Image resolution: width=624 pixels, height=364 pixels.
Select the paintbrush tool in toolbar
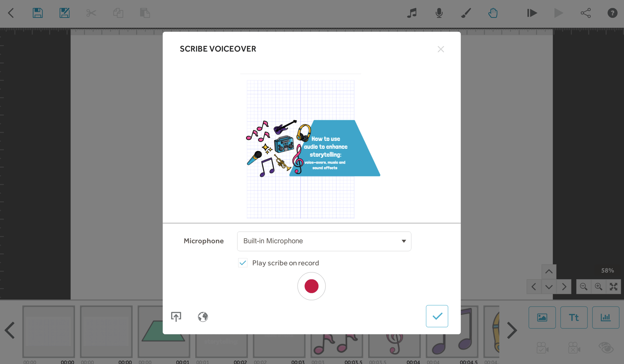coord(466,13)
